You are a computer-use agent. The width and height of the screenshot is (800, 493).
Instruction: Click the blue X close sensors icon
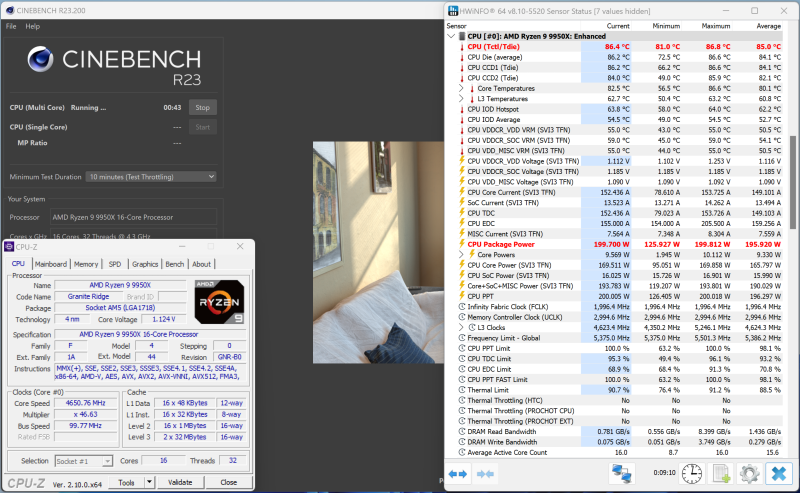777,474
